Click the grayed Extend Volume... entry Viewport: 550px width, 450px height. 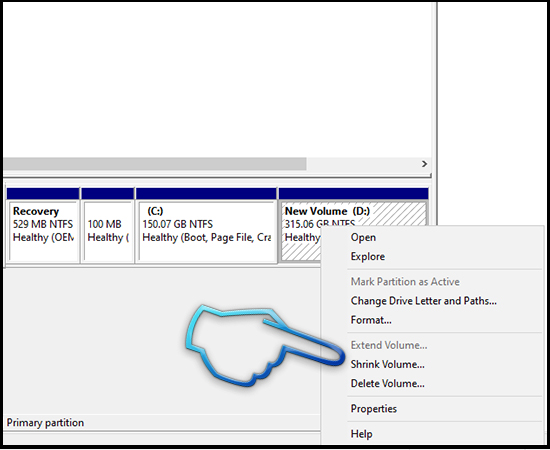[x=389, y=345]
